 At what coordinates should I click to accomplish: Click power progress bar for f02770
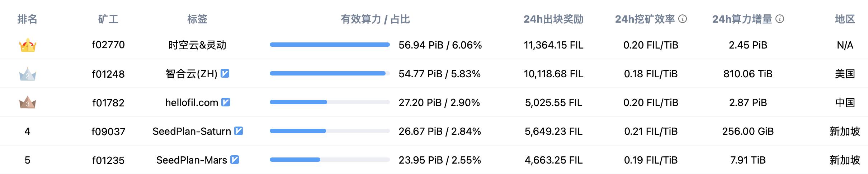pyautogui.click(x=330, y=45)
